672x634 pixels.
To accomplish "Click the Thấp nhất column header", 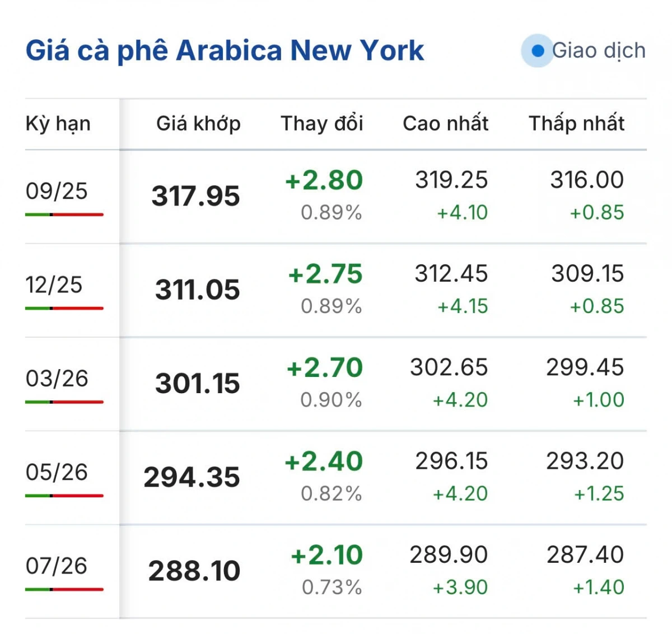I will 576,123.
